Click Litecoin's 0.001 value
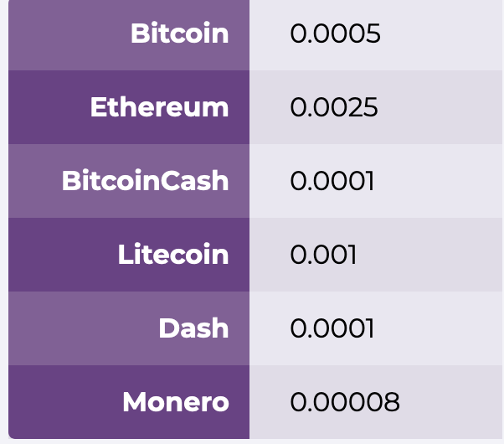Image resolution: width=504 pixels, height=444 pixels. click(x=323, y=255)
